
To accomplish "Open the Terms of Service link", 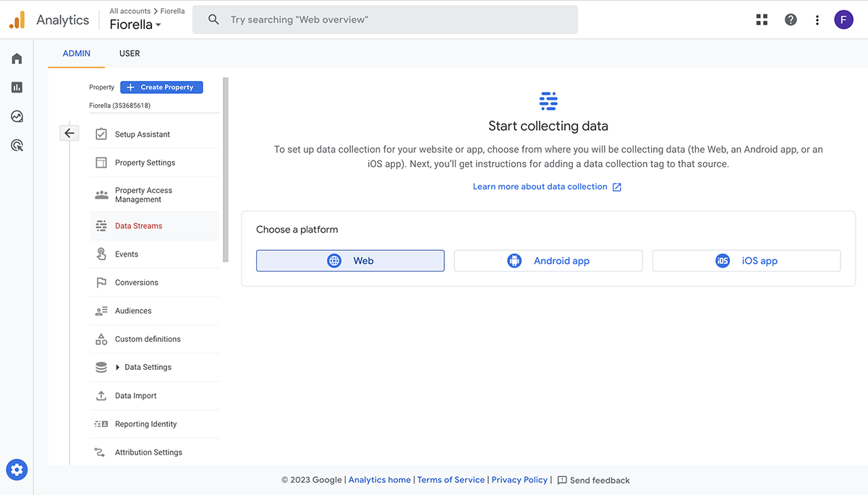I will (451, 479).
